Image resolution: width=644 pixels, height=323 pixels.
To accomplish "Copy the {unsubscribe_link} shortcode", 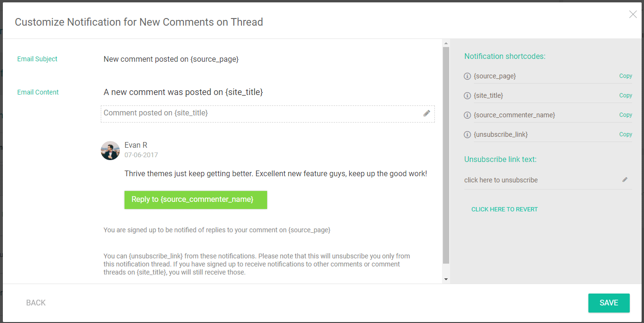I will (625, 134).
